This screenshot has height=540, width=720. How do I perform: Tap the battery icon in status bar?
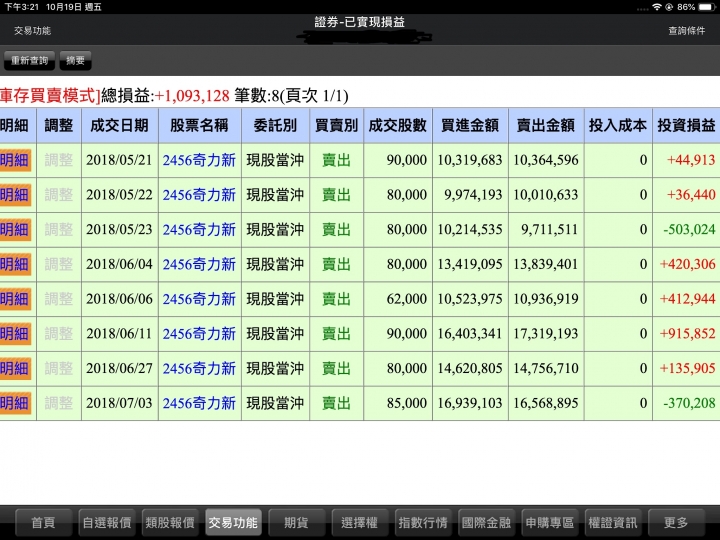707,7
